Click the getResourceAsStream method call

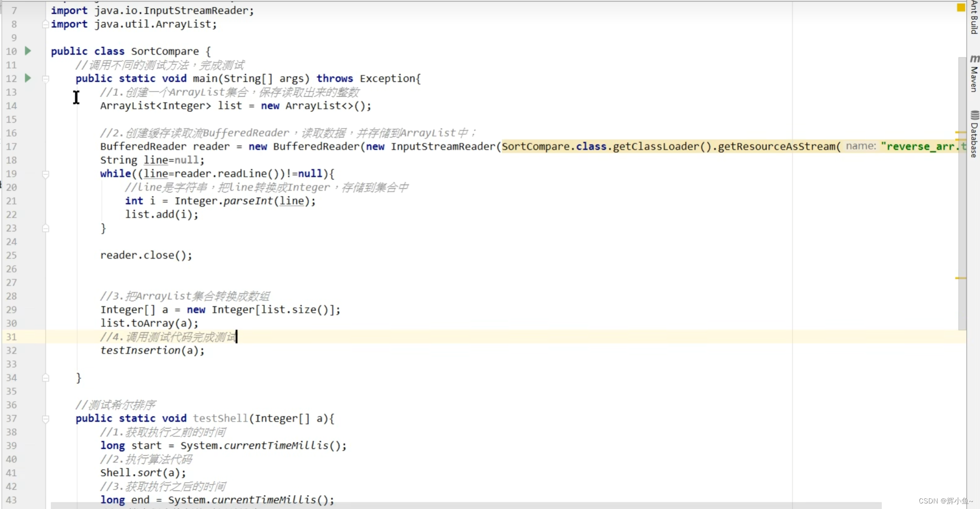tap(779, 146)
